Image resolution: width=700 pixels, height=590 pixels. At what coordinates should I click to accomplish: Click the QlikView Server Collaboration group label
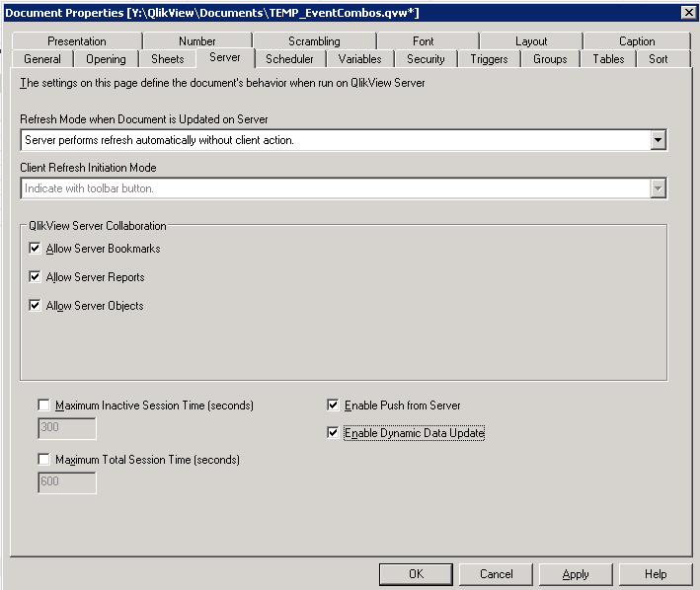98,226
